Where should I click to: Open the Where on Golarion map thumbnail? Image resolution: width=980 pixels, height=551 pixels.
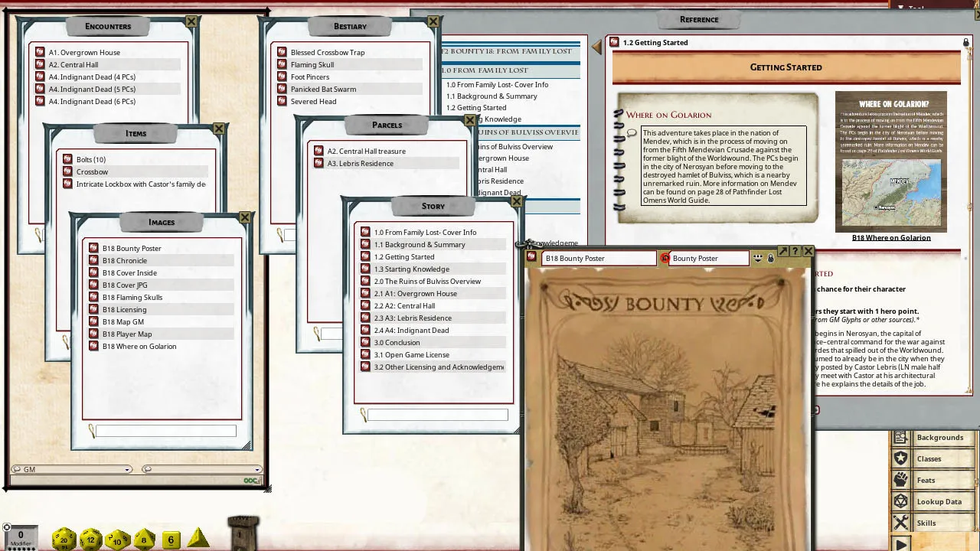click(891, 161)
